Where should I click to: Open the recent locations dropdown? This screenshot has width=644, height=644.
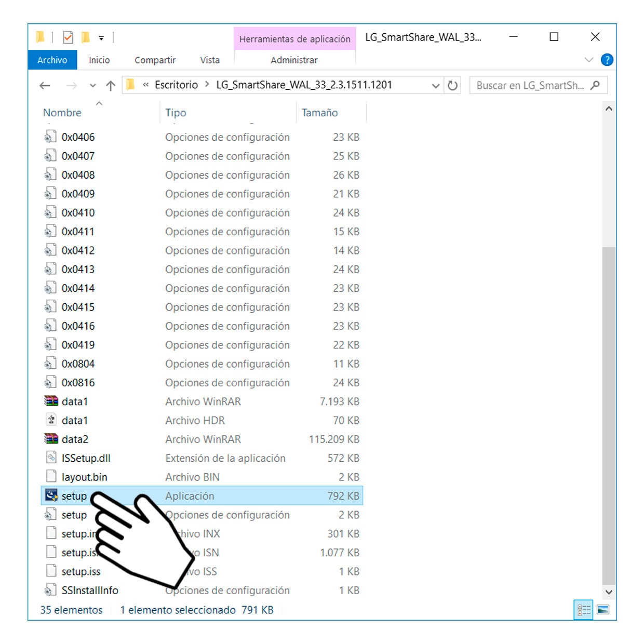tap(92, 86)
